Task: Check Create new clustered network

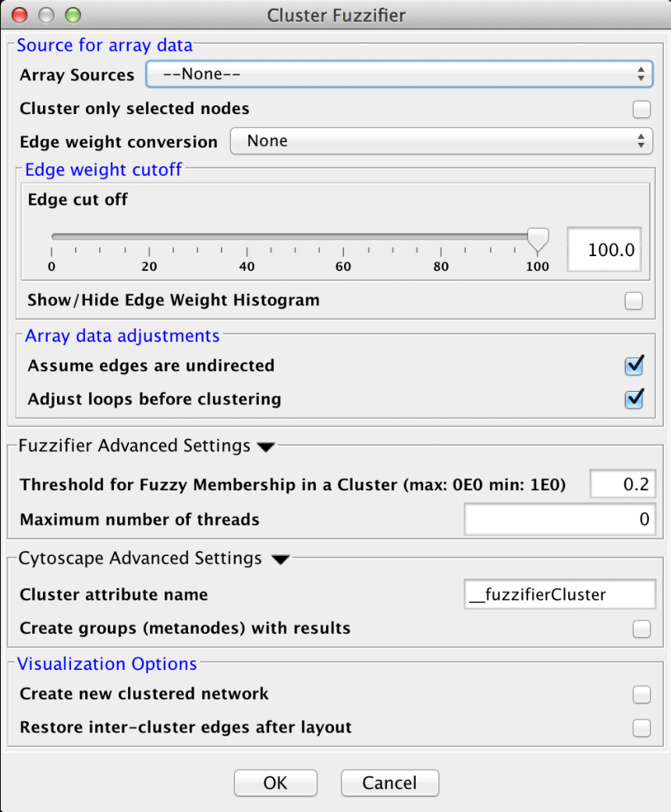Action: (x=641, y=694)
